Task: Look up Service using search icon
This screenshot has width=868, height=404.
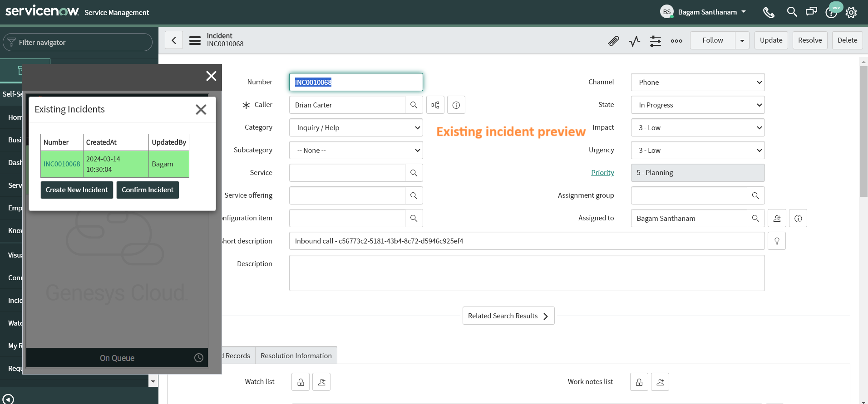Action: [x=414, y=173]
